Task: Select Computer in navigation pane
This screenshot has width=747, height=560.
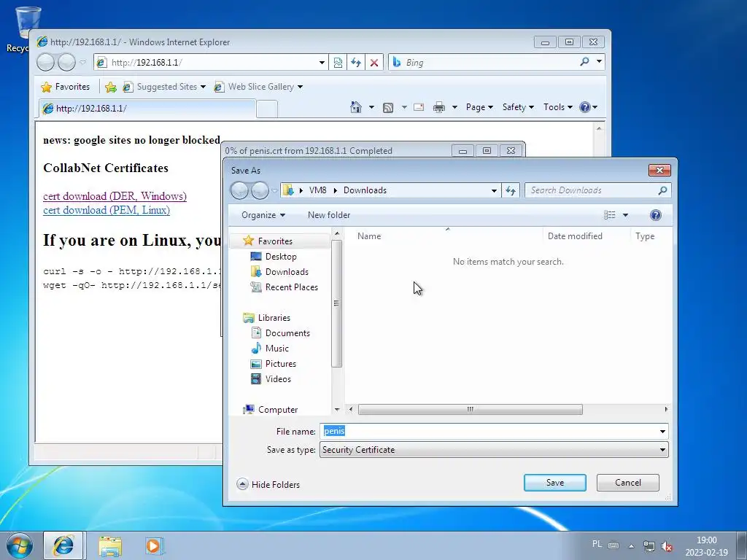Action: pyautogui.click(x=278, y=410)
